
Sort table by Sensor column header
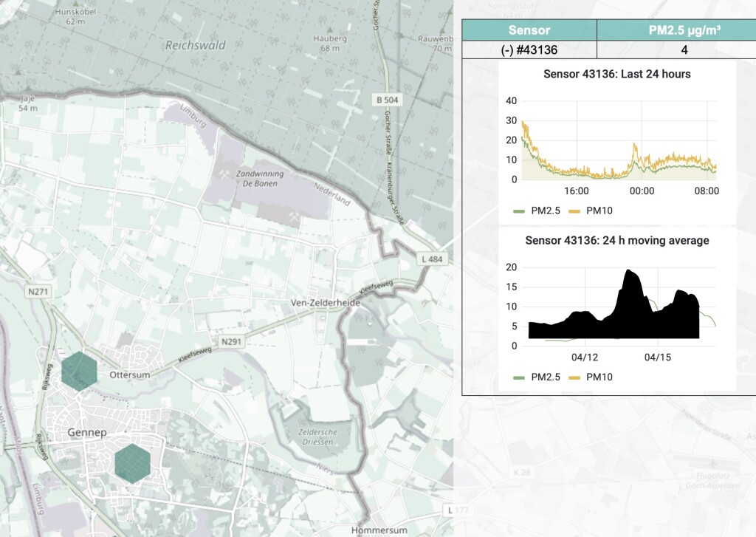529,30
